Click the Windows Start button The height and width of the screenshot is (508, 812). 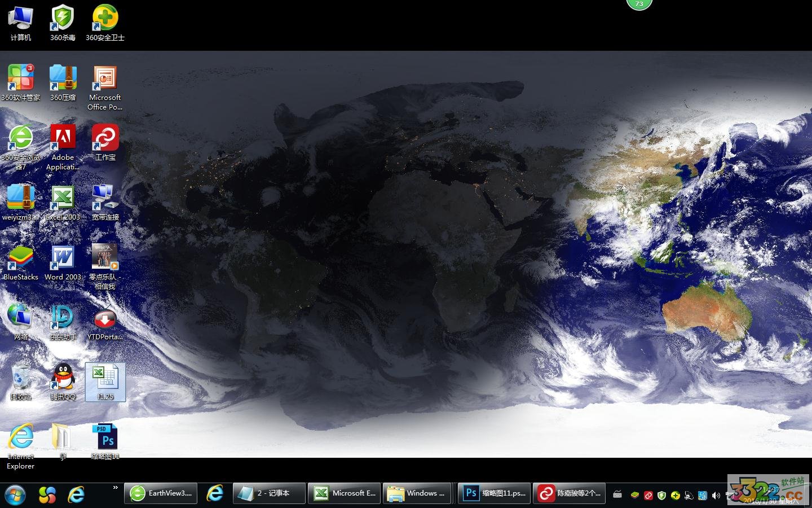click(15, 495)
